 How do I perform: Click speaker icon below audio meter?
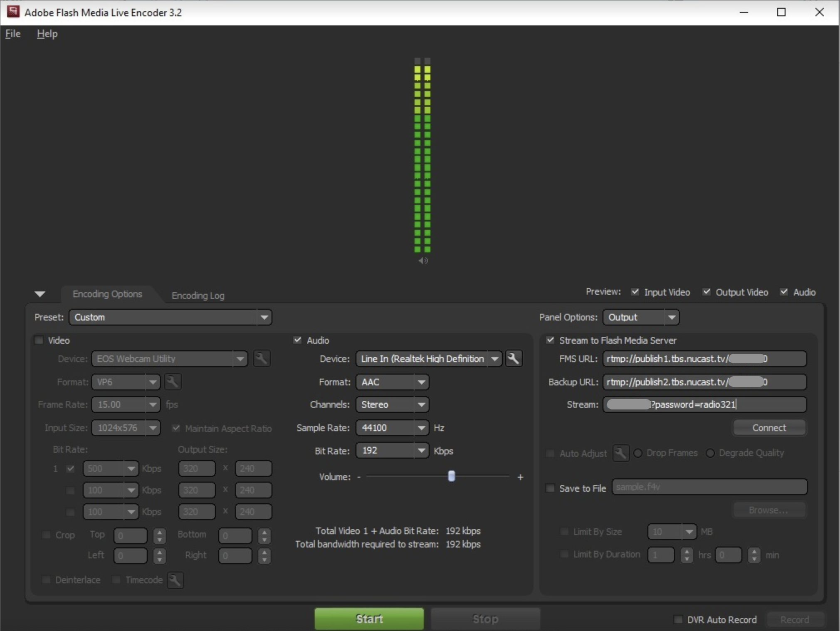click(423, 261)
